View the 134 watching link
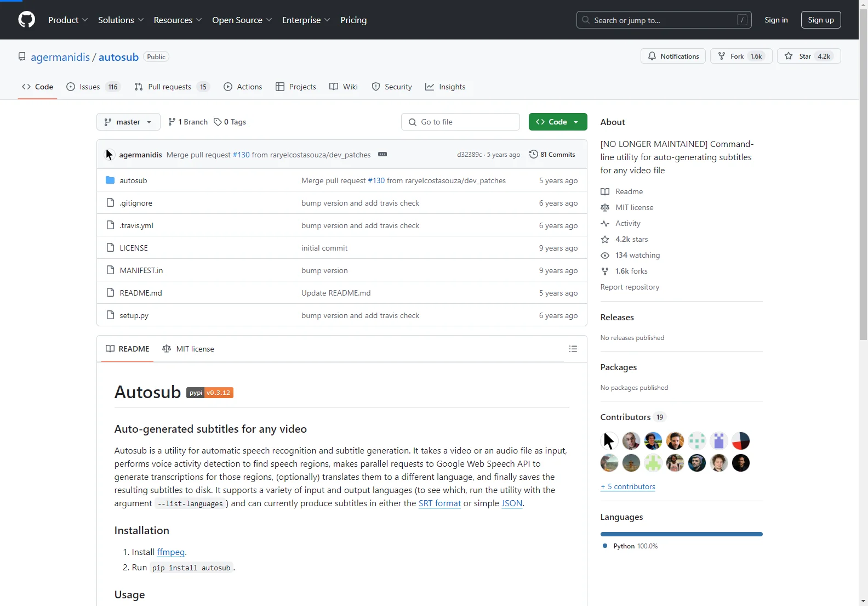868x606 pixels. [x=631, y=255]
